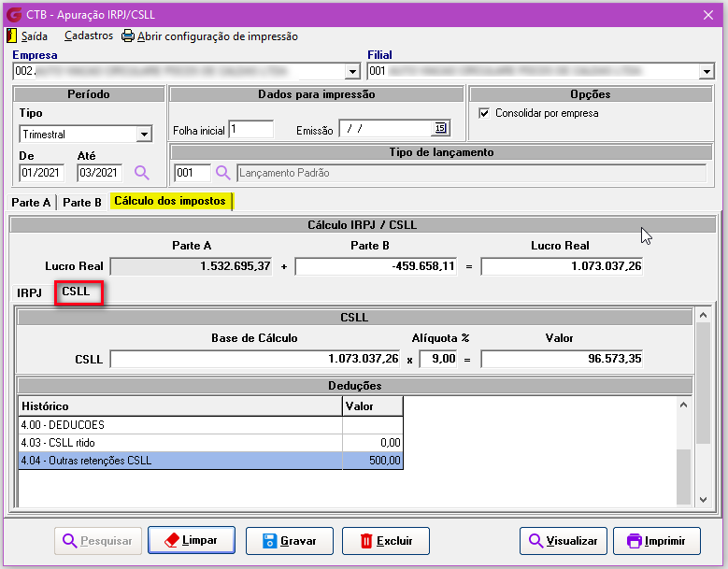Click the 500,00 value cell
Screen dimensions: 728x569
point(372,461)
